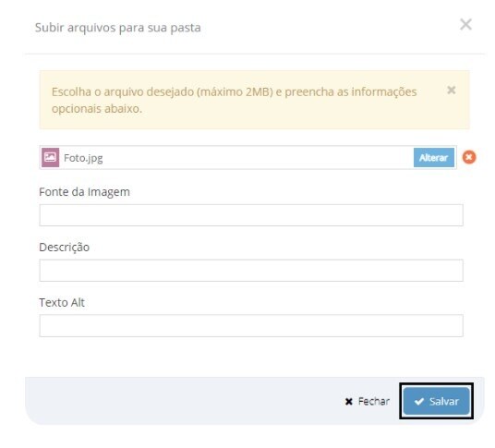Click the 'Texto Alt' label

[62, 302]
